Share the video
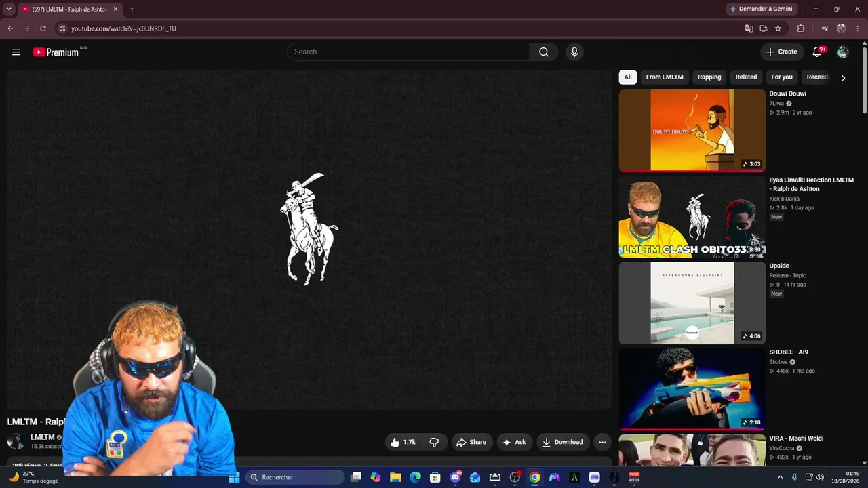The width and height of the screenshot is (868, 488). 471,442
